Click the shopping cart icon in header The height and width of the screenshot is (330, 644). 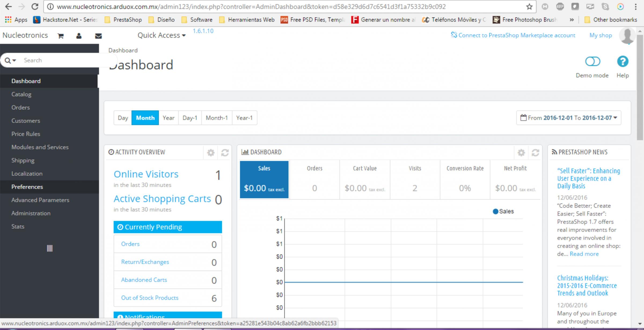pyautogui.click(x=61, y=36)
